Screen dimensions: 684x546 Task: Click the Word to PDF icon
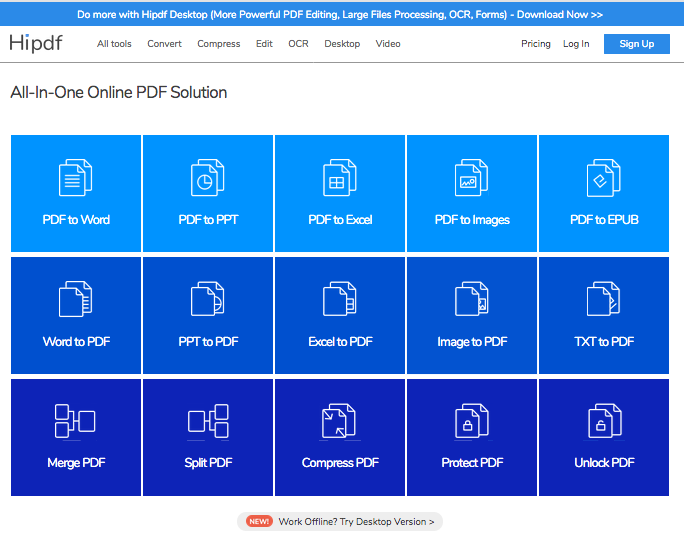point(75,299)
